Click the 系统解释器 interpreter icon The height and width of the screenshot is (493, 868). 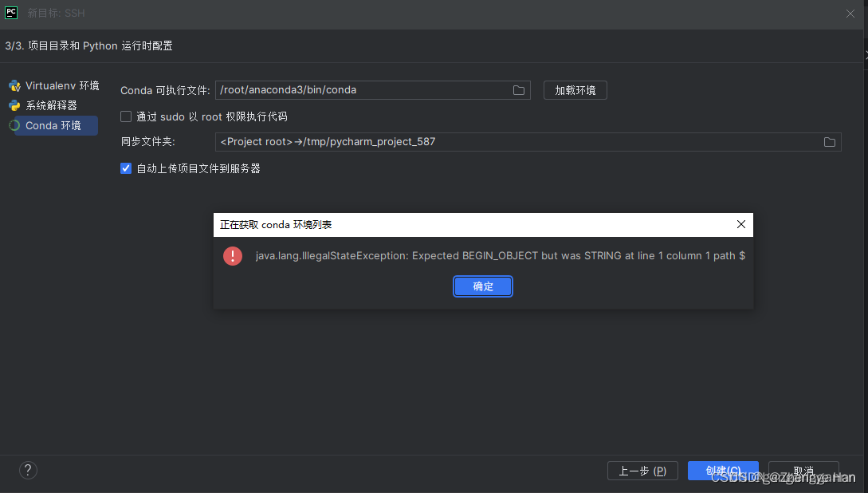coord(14,105)
